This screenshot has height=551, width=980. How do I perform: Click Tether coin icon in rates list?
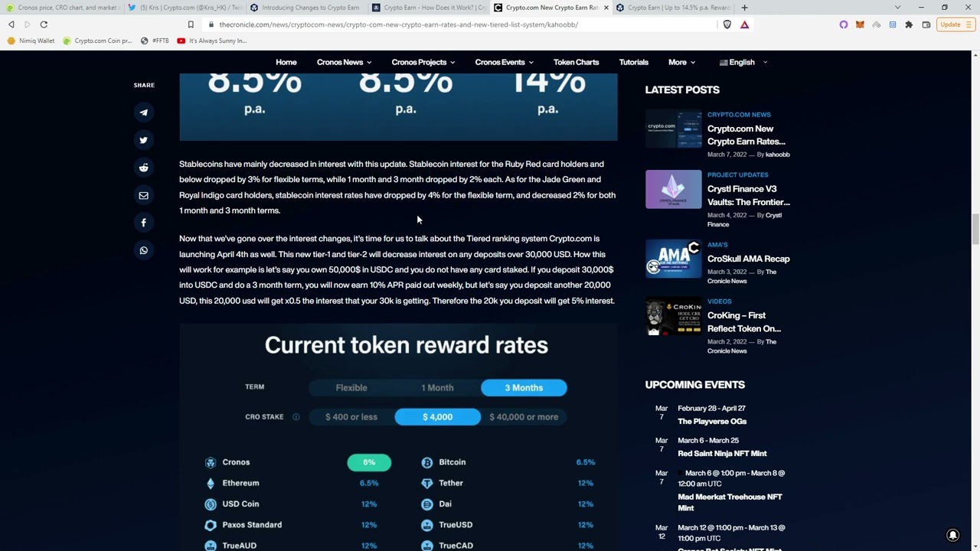coord(426,483)
